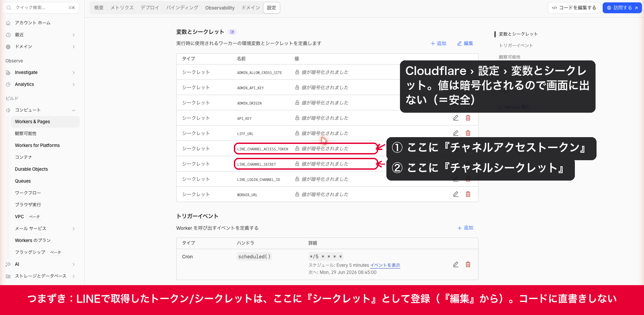Screen dimensions: 644x315
Task: Edit the Cron trigger with pencil icon
Action: point(456,264)
